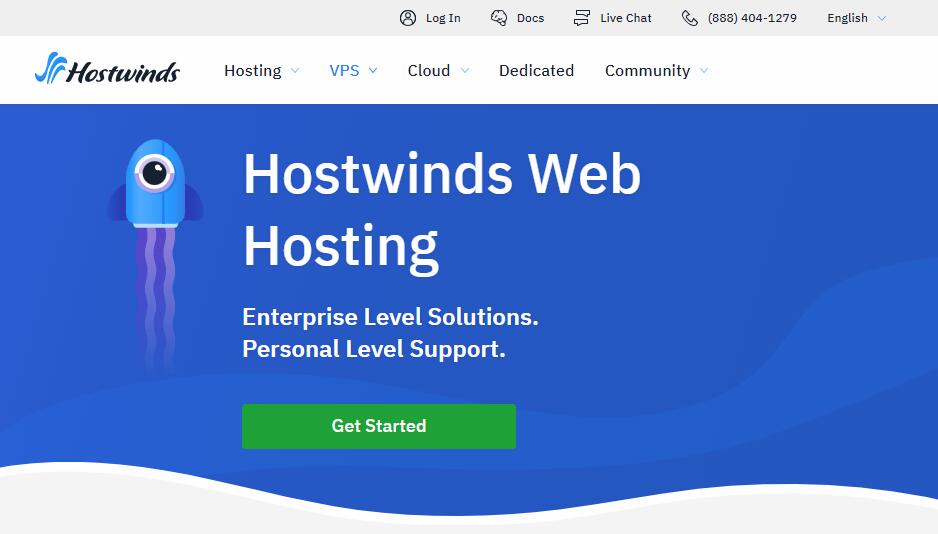Open the Hosting menu
The height and width of the screenshot is (534, 938).
click(x=252, y=71)
